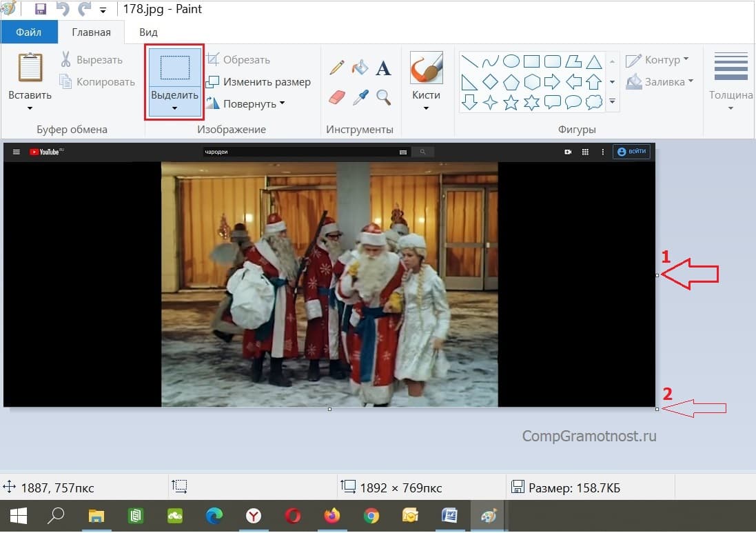Open the Файл menu
Screen dimensions: 756x533
(x=29, y=32)
